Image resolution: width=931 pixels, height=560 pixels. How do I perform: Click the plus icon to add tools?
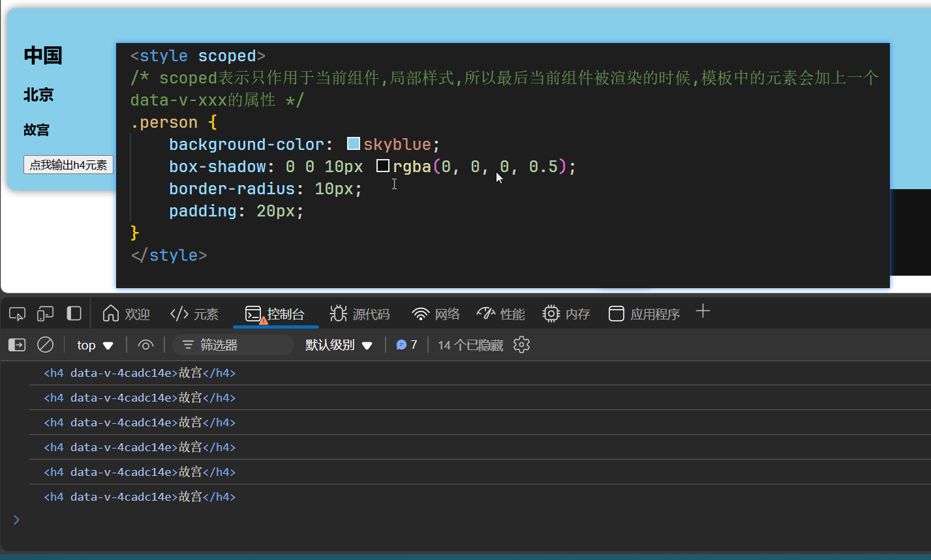coord(703,312)
